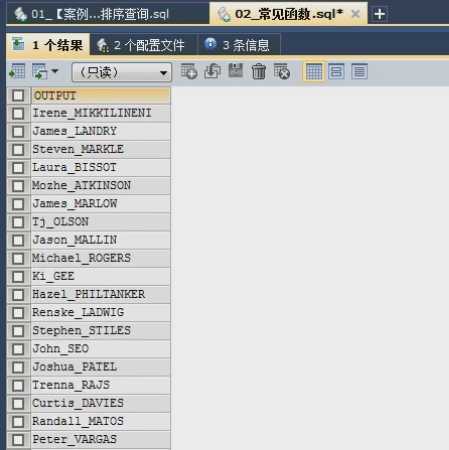Image resolution: width=449 pixels, height=450 pixels.
Task: Open a new query tab with plus button
Action: (x=379, y=14)
